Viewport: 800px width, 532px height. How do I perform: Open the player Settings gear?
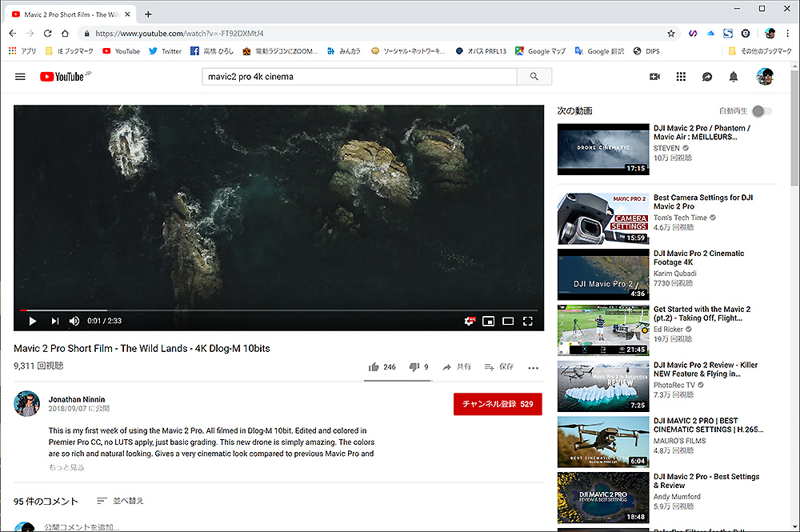coord(470,321)
